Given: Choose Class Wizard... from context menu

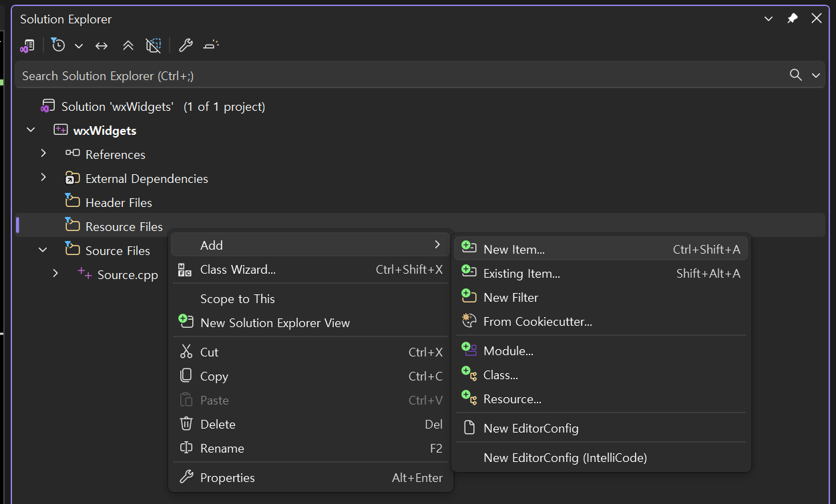Looking at the screenshot, I should [x=310, y=270].
